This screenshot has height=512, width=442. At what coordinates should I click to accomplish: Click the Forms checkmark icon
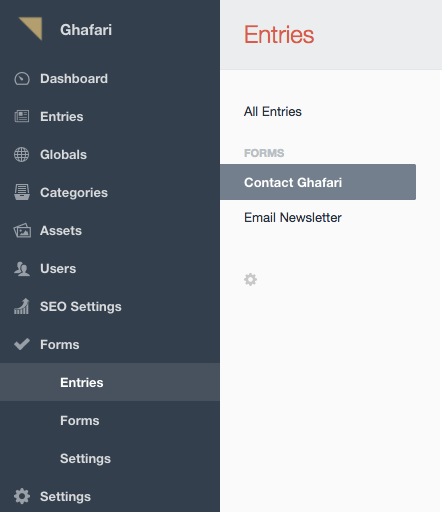[22, 344]
